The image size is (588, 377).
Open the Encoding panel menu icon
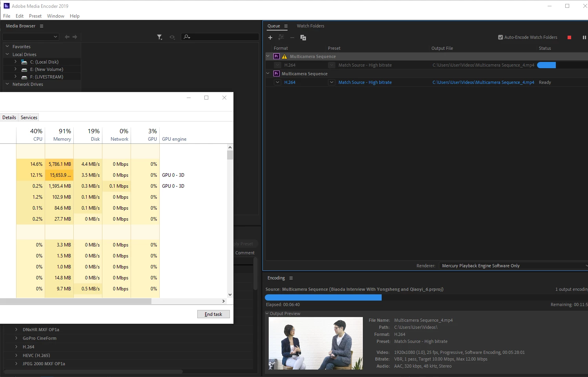(291, 278)
